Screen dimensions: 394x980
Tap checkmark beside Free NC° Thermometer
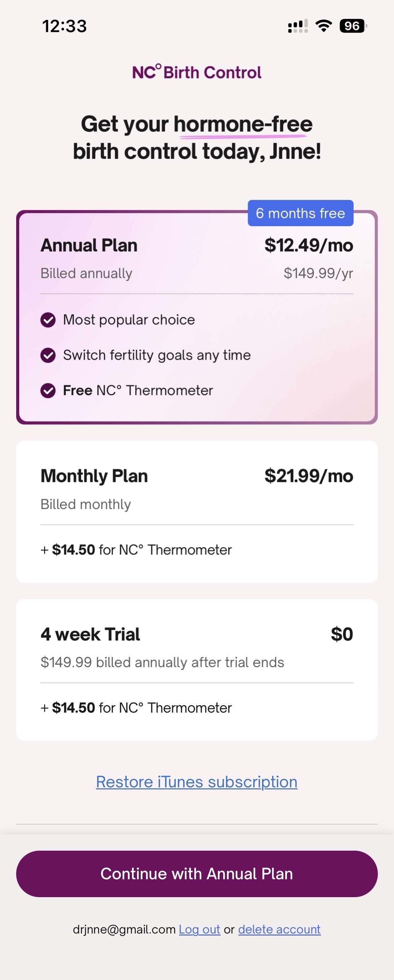coord(48,391)
